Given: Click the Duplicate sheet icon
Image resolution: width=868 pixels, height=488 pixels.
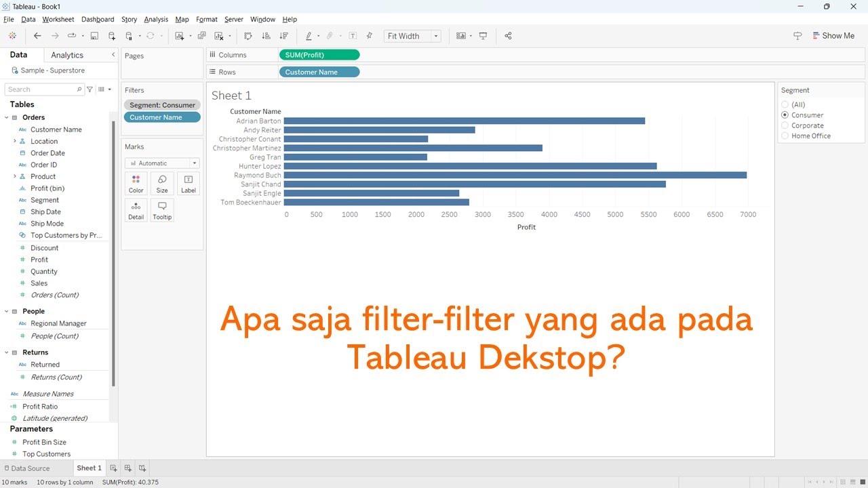Looking at the screenshot, I should [201, 36].
